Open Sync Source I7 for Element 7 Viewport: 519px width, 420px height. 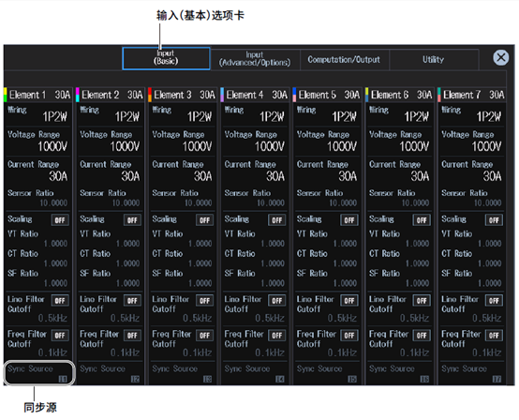coord(472,373)
